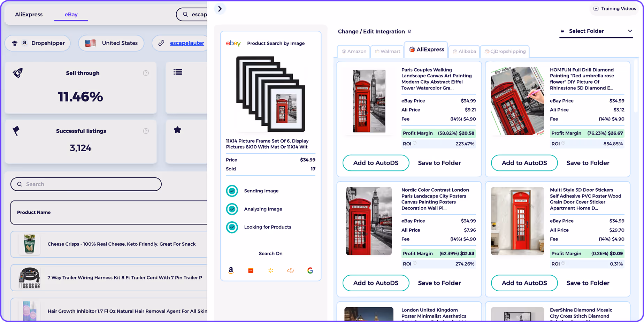Click the Training Videos play icon
Image resolution: width=644 pixels, height=322 pixels.
[x=596, y=9]
